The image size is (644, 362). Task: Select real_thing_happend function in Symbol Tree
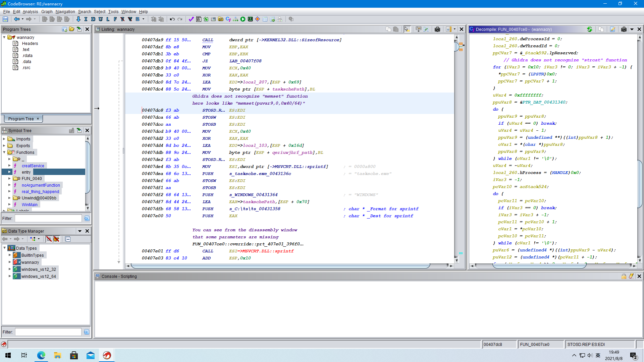pyautogui.click(x=40, y=191)
